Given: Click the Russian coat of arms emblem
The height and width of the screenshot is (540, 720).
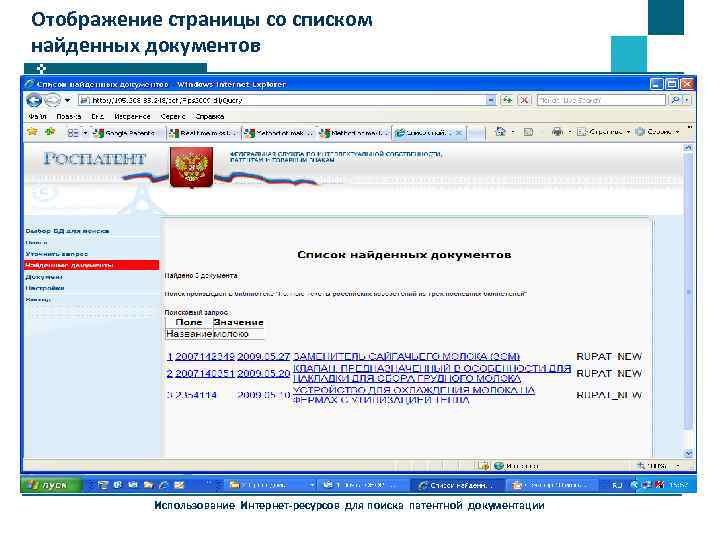Looking at the screenshot, I should (x=191, y=167).
